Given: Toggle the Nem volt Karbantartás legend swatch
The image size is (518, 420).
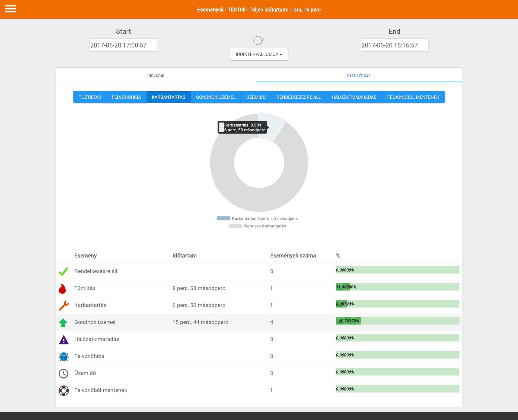Looking at the screenshot, I should click(x=235, y=226).
